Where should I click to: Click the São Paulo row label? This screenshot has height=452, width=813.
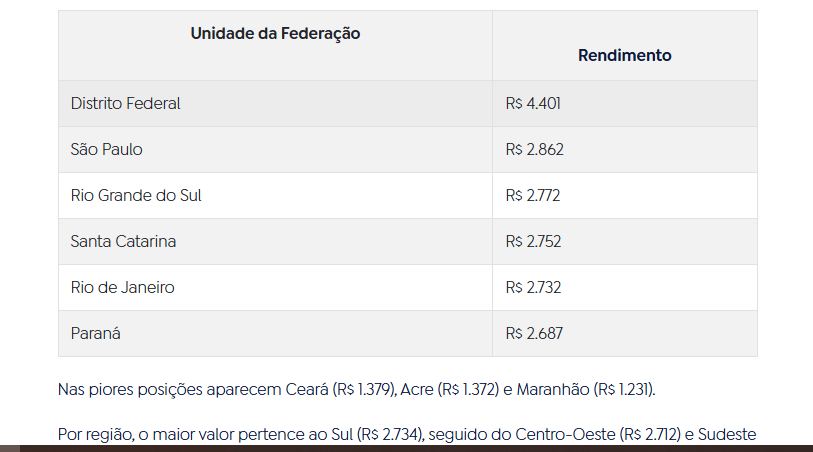(106, 149)
